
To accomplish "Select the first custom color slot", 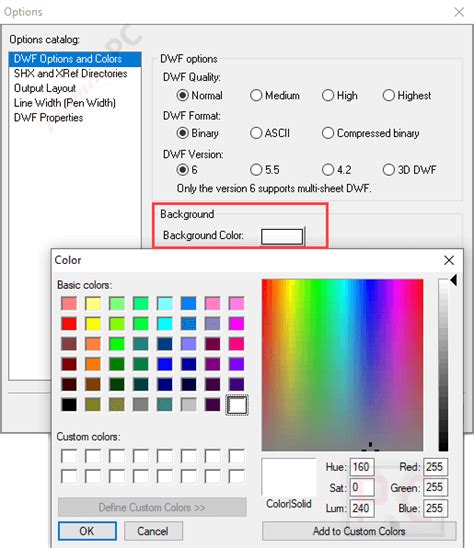I will pos(69,456).
